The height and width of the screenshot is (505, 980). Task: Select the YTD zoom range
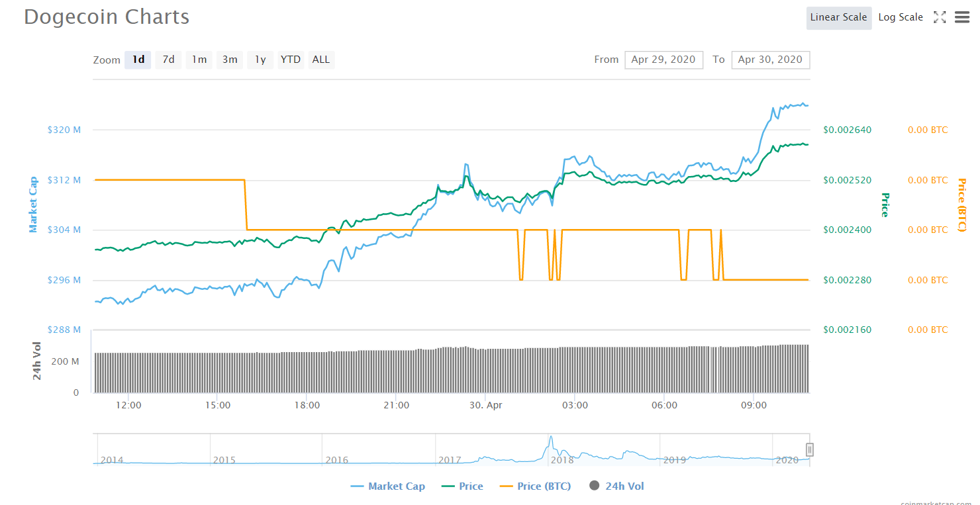point(291,60)
